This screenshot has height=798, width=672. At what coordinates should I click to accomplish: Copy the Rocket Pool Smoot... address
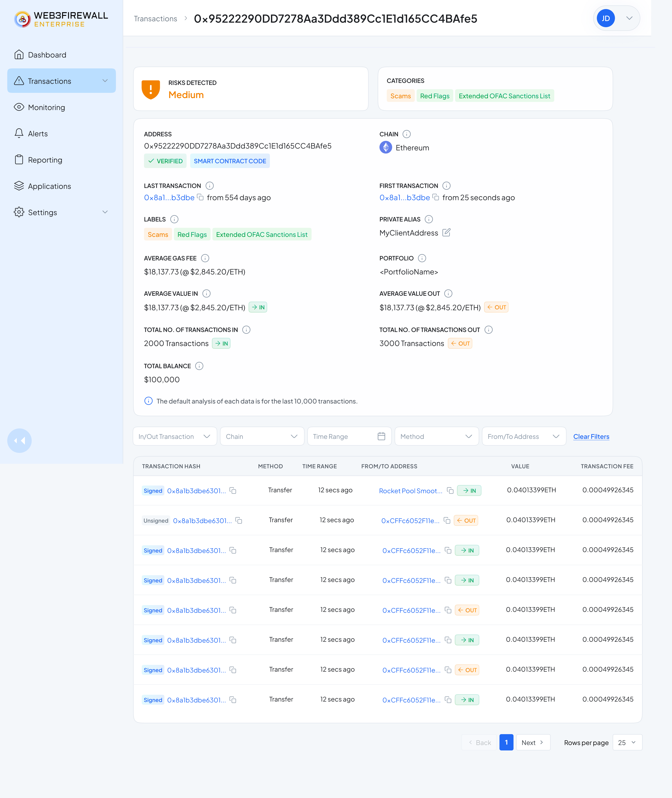pos(450,490)
